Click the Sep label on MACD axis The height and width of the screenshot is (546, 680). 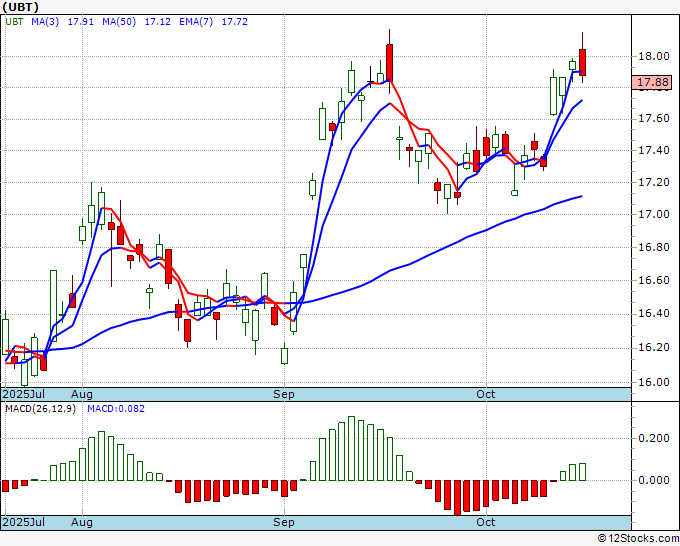(284, 522)
